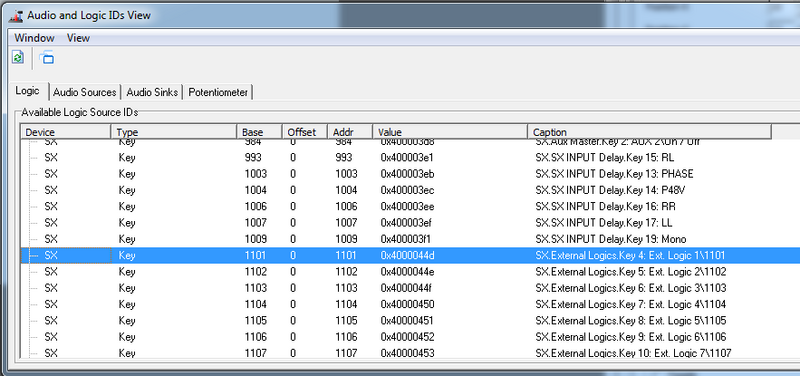The image size is (800, 376).
Task: Click the cascade windows toolbar icon
Action: pyautogui.click(x=46, y=57)
